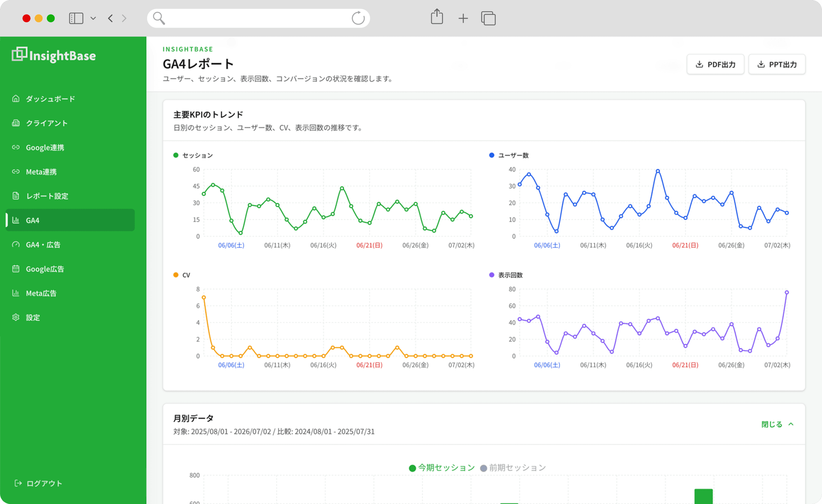Viewport: 822px width, 504px height.
Task: Open the レポート設定 menu item
Action: pos(70,196)
